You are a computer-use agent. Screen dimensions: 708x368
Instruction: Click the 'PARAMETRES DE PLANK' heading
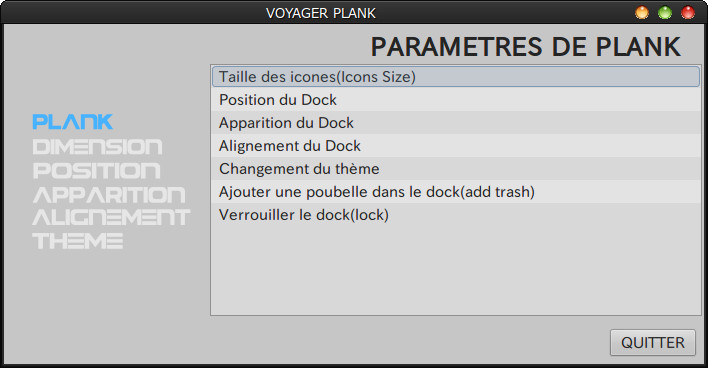[526, 47]
